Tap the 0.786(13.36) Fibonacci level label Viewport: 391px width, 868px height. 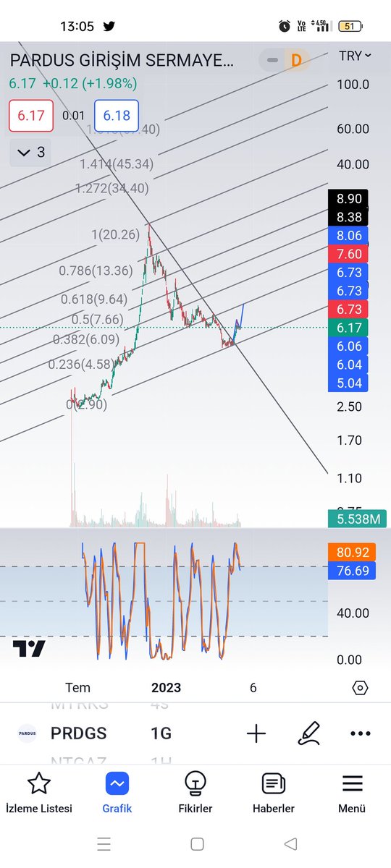96,271
